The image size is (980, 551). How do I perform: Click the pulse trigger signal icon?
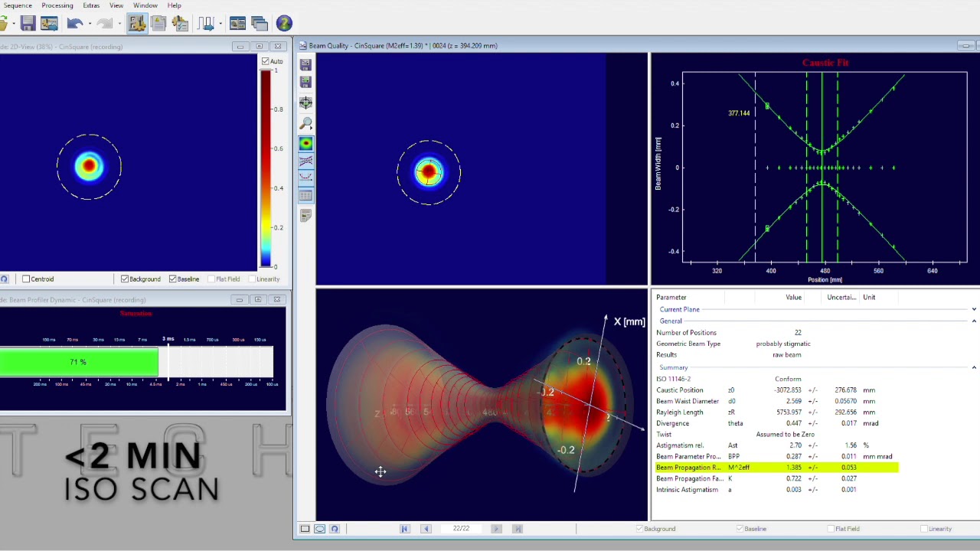coord(205,24)
